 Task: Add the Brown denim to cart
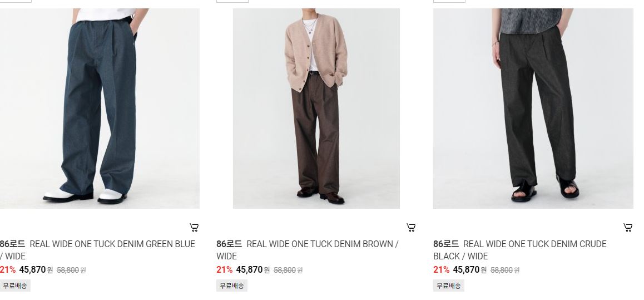click(411, 227)
